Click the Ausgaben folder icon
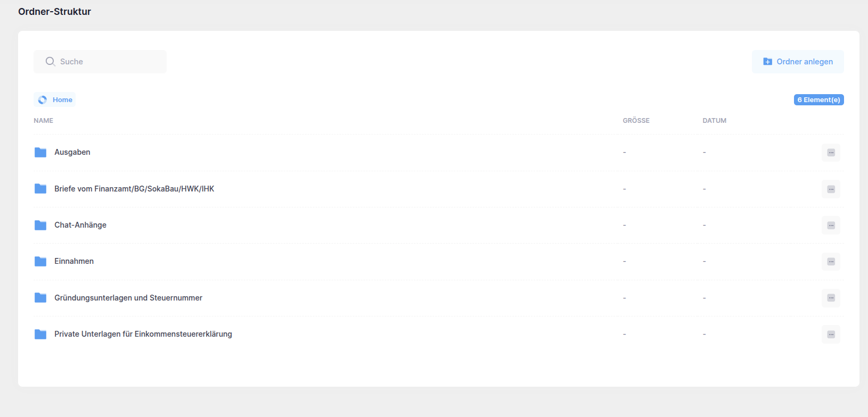This screenshot has width=868, height=417. [x=40, y=153]
